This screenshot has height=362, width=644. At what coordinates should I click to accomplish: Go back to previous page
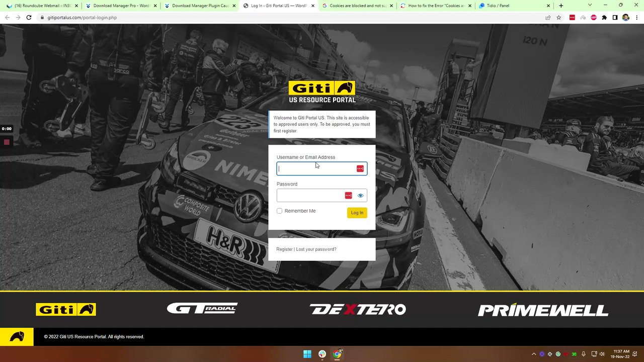pos(7,17)
